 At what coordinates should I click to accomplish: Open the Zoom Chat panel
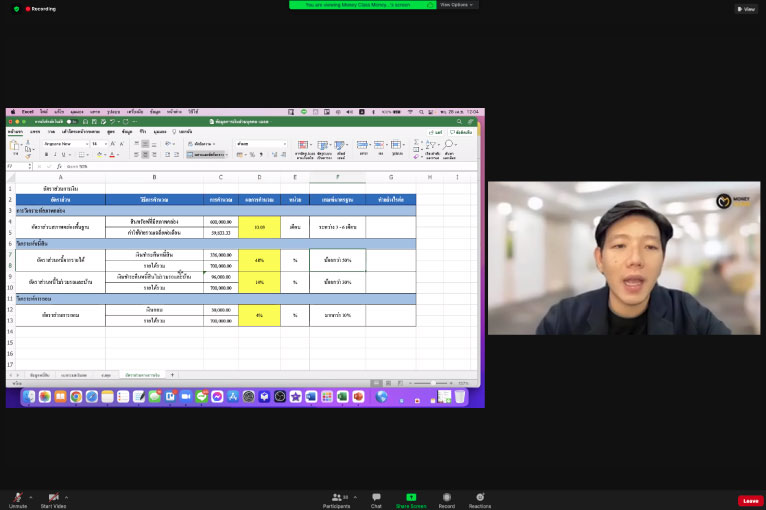[376, 497]
